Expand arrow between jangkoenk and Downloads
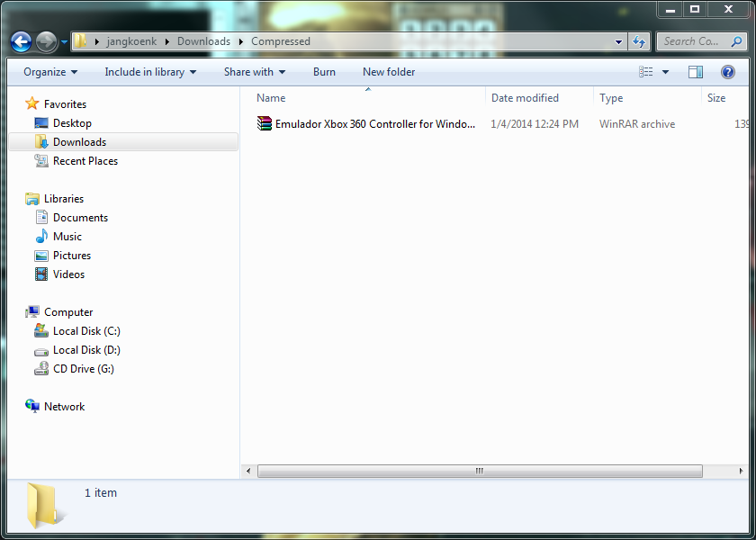The image size is (756, 540). 167,42
